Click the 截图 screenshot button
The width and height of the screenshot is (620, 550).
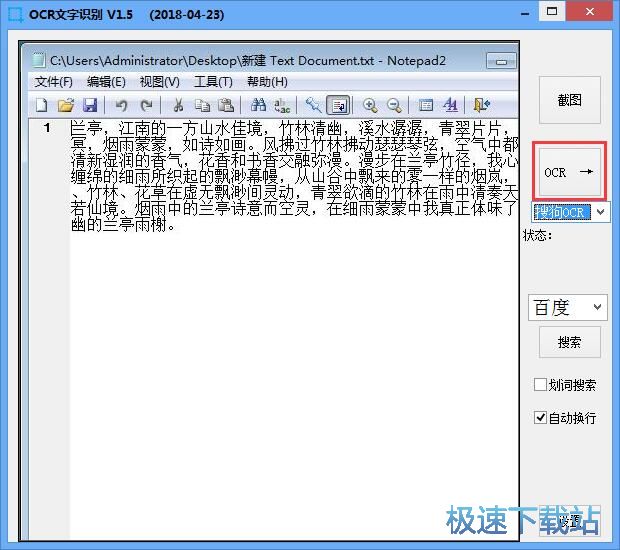click(x=570, y=100)
